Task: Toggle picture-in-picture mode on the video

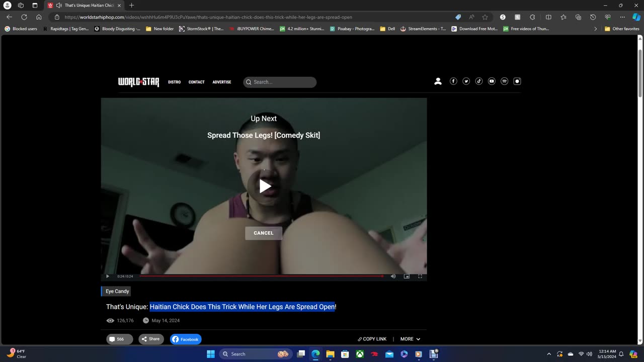Action: coord(407,276)
